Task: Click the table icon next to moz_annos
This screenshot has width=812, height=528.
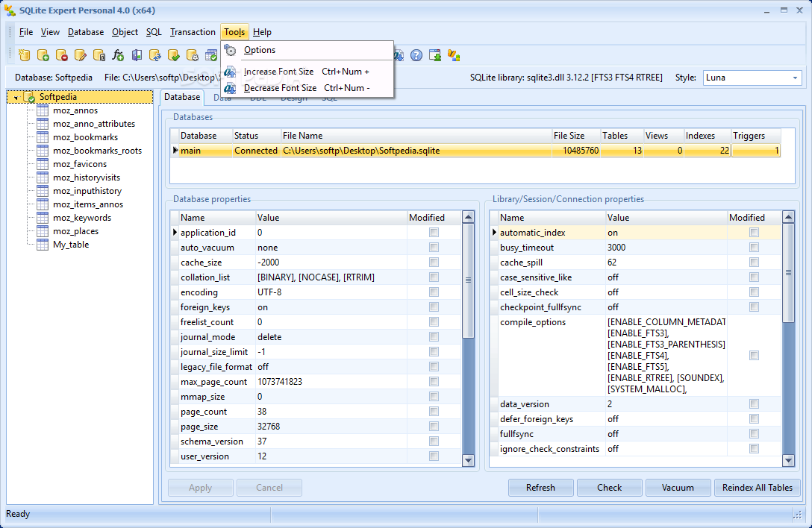Action: click(43, 110)
